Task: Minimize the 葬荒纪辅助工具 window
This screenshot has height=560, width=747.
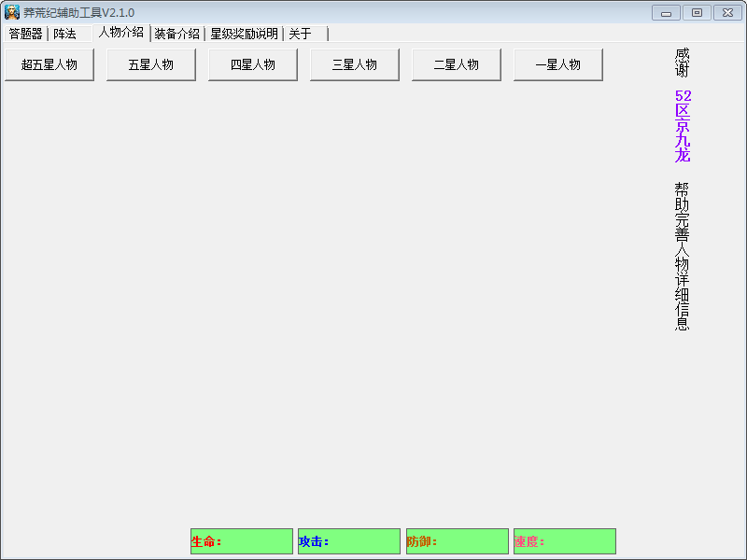Action: [x=667, y=12]
